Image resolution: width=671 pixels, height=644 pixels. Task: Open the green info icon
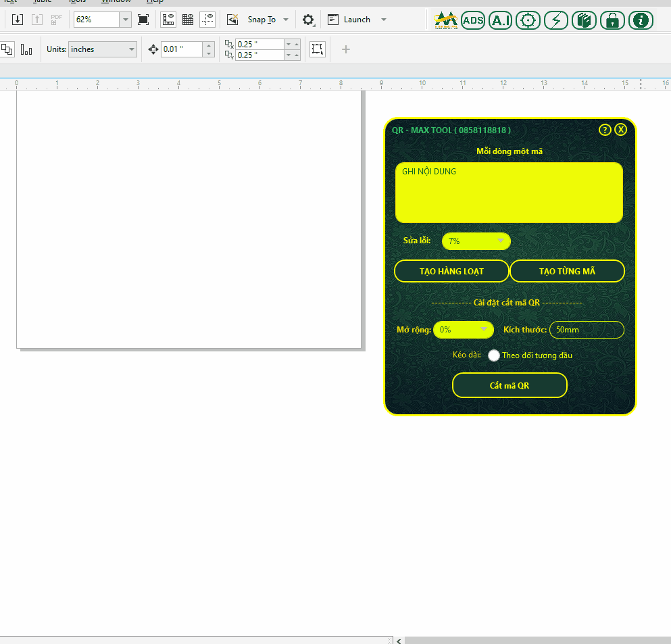[x=641, y=20]
